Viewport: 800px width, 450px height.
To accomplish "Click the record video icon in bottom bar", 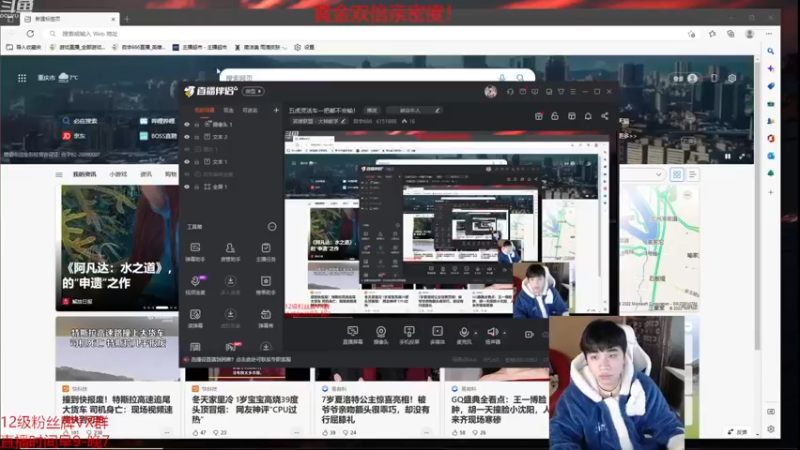I will 529,335.
